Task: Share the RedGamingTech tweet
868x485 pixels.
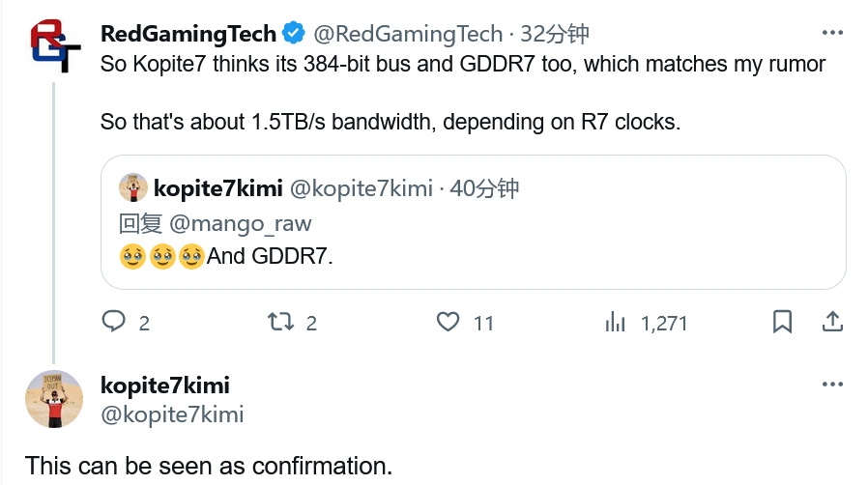Action: pos(832,322)
